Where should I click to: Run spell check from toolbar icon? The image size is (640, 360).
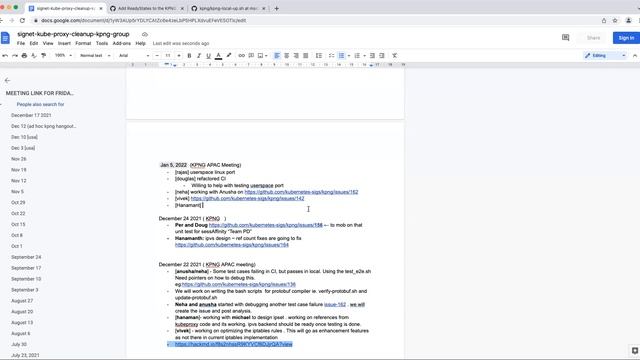click(x=34, y=56)
